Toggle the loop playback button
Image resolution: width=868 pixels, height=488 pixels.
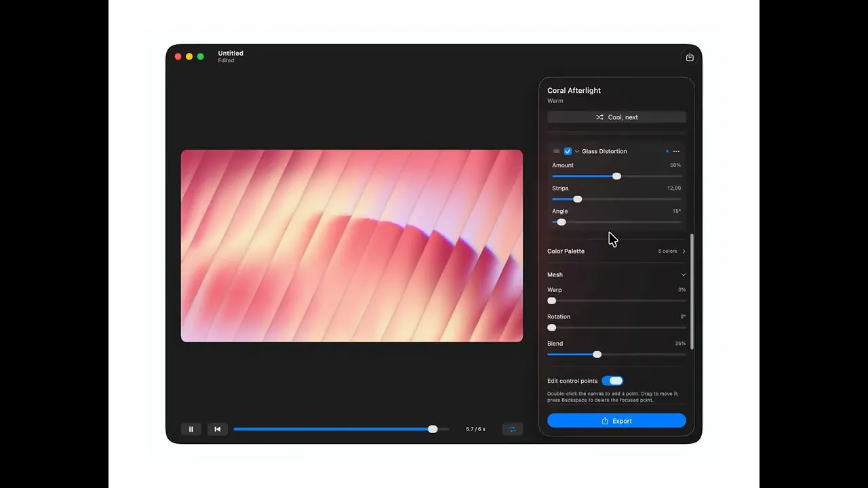(512, 429)
